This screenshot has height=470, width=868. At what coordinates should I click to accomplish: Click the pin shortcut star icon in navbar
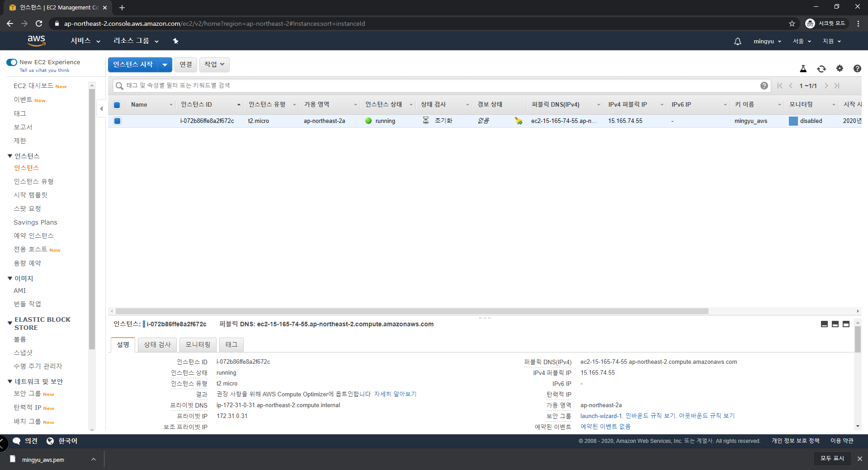pyautogui.click(x=176, y=41)
